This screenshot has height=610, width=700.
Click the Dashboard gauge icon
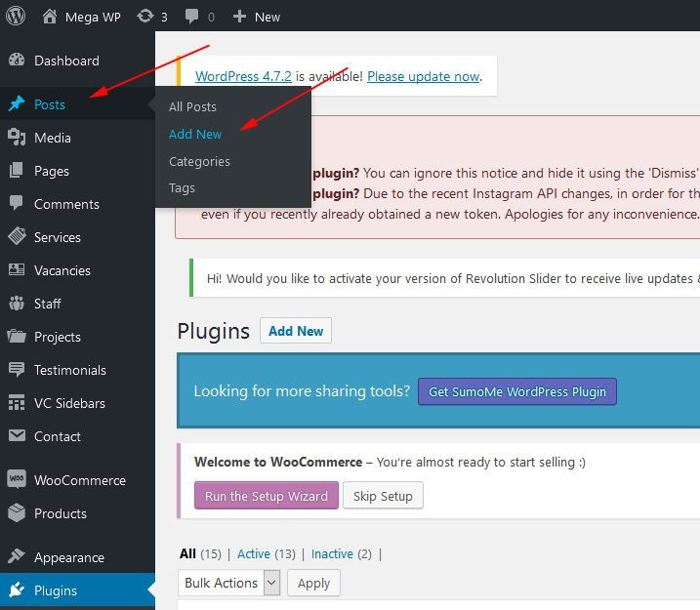pos(17,61)
